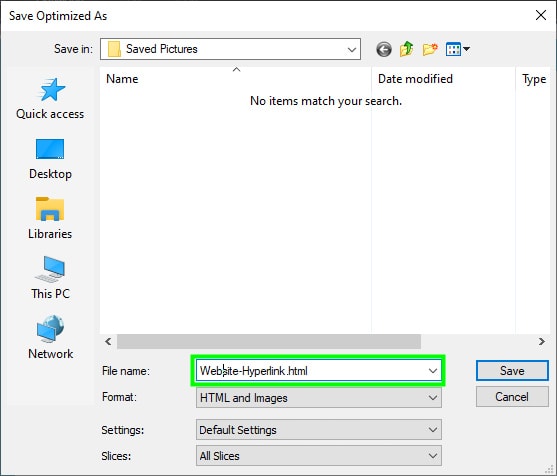This screenshot has width=557, height=476.
Task: Click into the File name text field
Action: point(312,371)
